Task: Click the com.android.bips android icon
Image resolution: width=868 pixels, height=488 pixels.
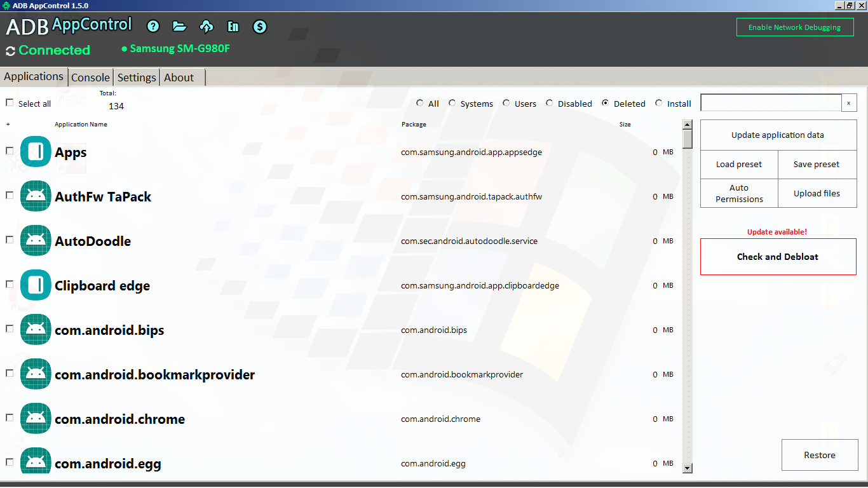Action: coord(36,330)
